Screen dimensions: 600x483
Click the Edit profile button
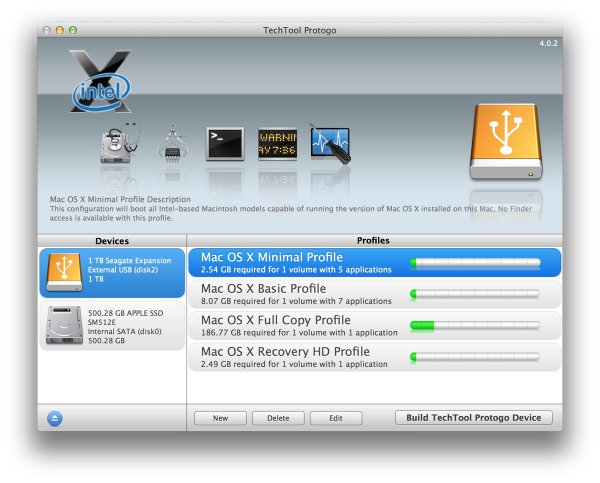(336, 418)
